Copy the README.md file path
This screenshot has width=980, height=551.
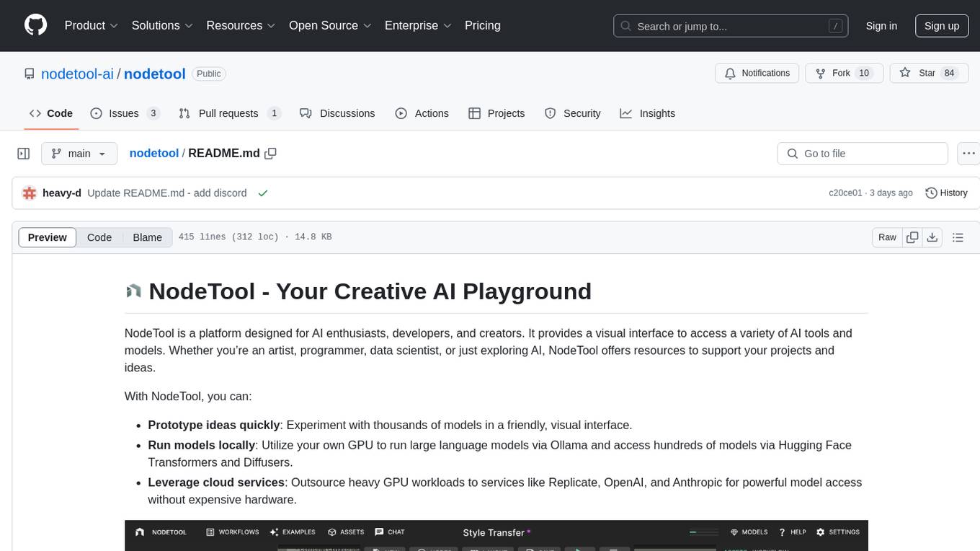271,153
